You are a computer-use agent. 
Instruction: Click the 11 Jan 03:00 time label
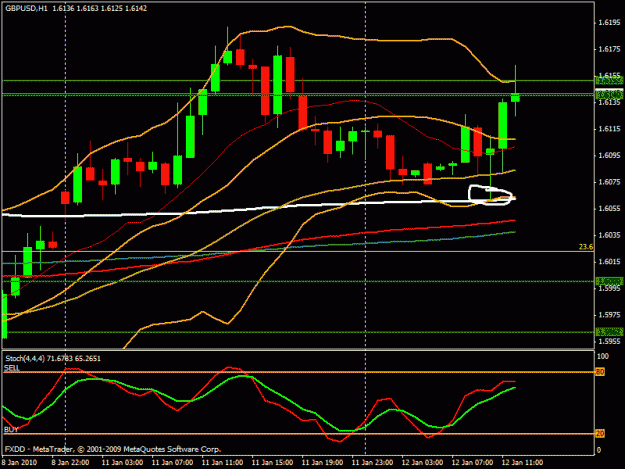click(x=122, y=462)
